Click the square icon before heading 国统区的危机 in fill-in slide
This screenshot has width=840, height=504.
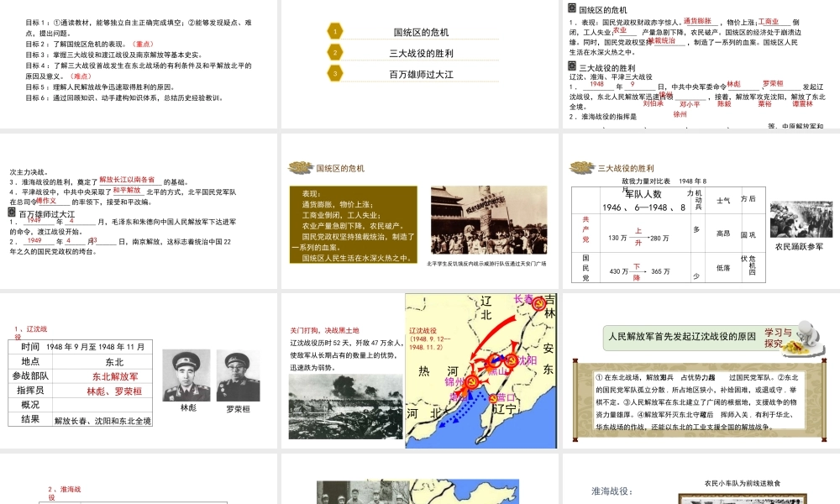point(572,8)
